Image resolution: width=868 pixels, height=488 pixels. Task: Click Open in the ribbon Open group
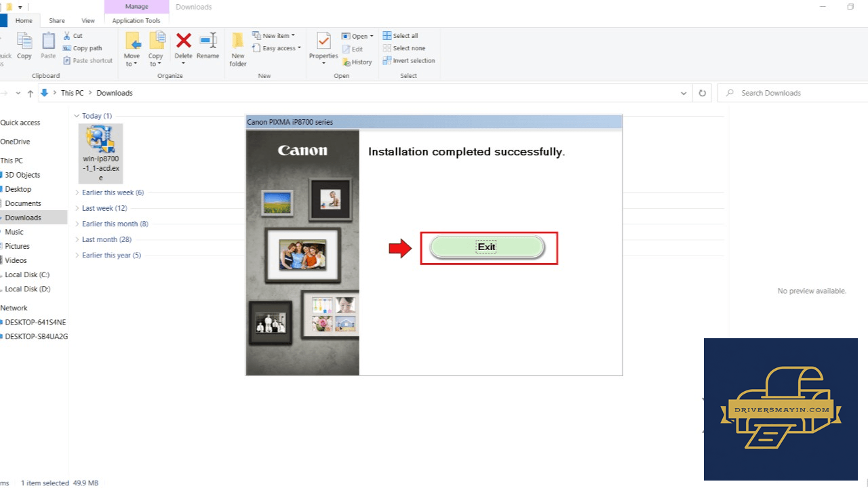357,36
